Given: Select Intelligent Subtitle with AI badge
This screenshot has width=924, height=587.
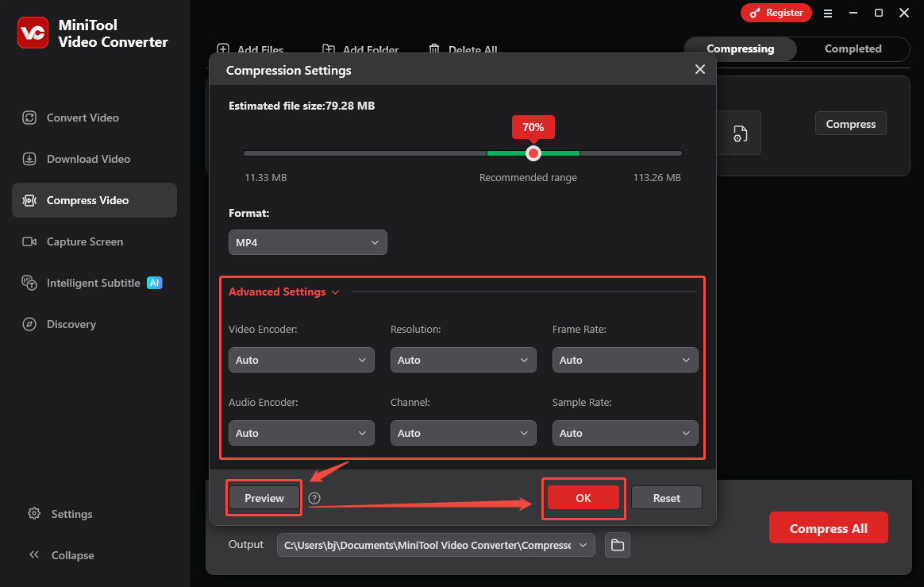Looking at the screenshot, I should pos(89,283).
